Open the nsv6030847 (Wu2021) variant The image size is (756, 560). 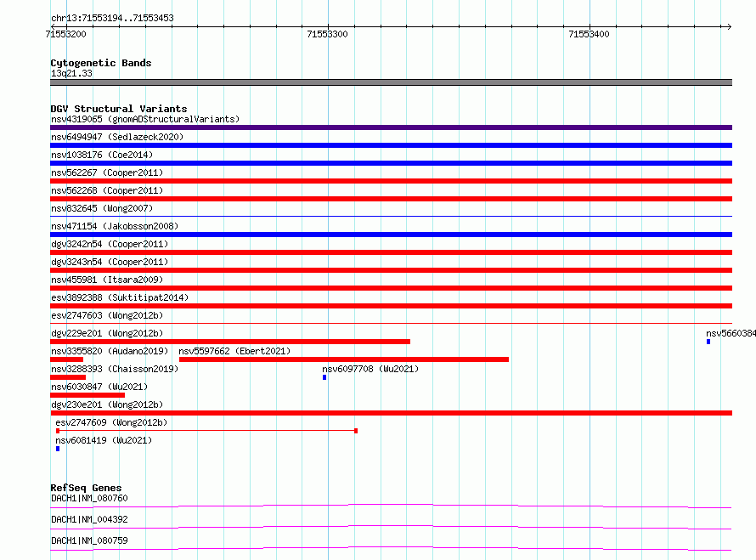coord(99,387)
